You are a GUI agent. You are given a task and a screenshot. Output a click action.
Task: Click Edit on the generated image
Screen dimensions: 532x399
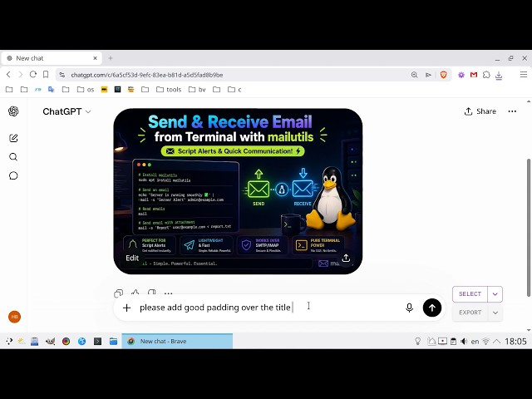click(x=132, y=258)
